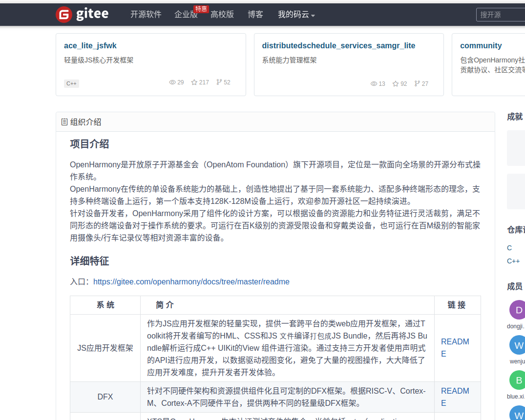The width and height of the screenshot is (525, 420).
Task: Click the 轻量级JS核心开发框架 description
Action: coord(99,60)
